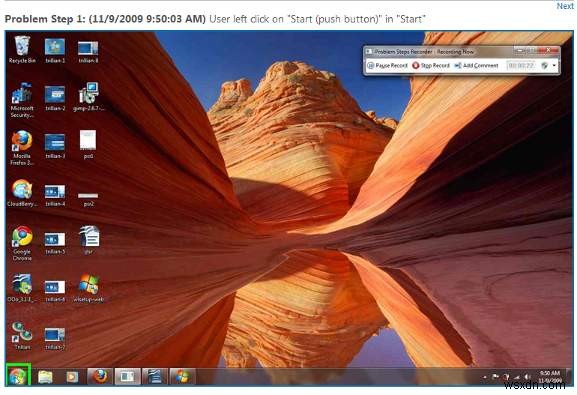Click the help icon in Problem Steps Recorder
The height and width of the screenshot is (395, 577).
click(545, 66)
